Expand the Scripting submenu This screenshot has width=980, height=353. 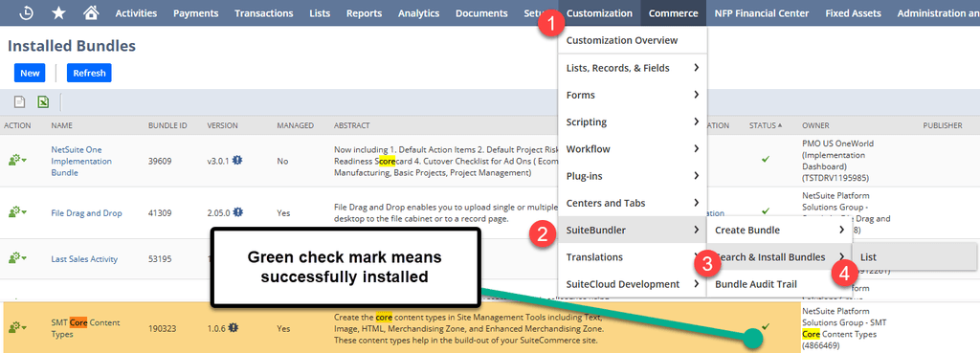(x=633, y=121)
